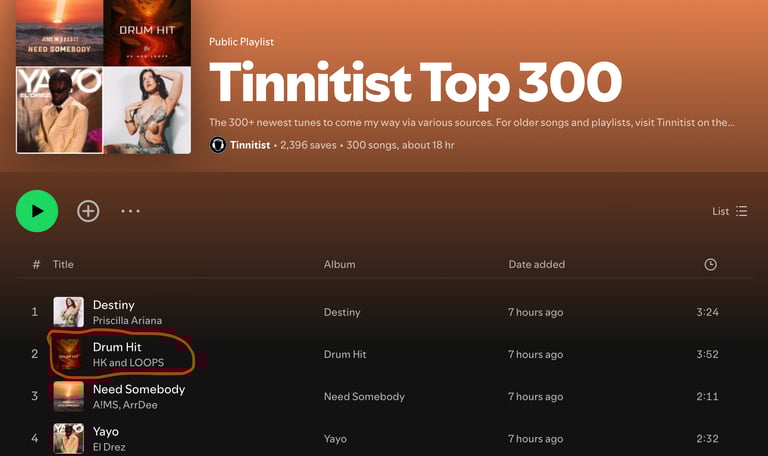Screen dimensions: 768x456
Task: Click the 3:24 duration of Destiny
Action: pyautogui.click(x=707, y=312)
